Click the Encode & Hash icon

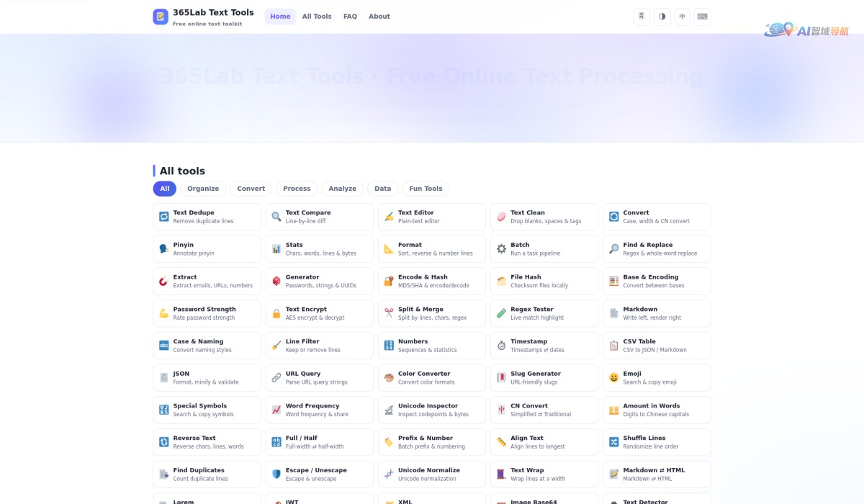(389, 281)
